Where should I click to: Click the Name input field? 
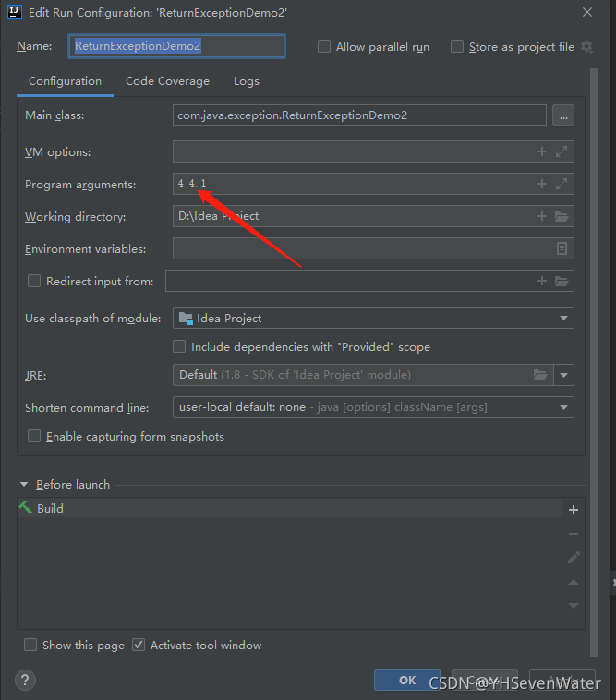click(x=176, y=46)
